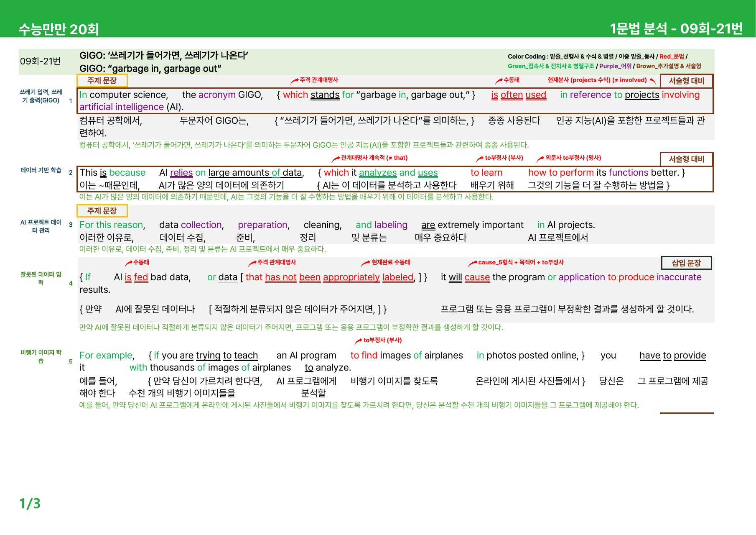Select the 비행기 이미지 학습 side label

tap(41, 356)
